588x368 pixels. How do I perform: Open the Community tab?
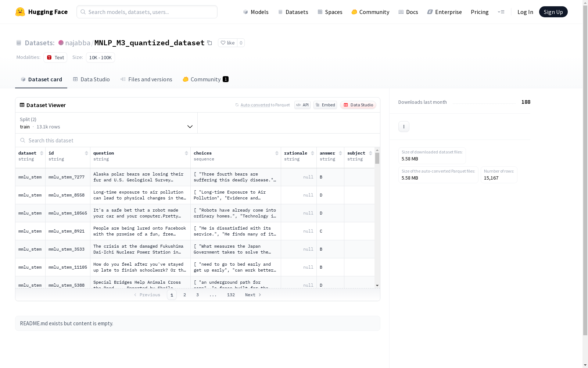tap(206, 79)
